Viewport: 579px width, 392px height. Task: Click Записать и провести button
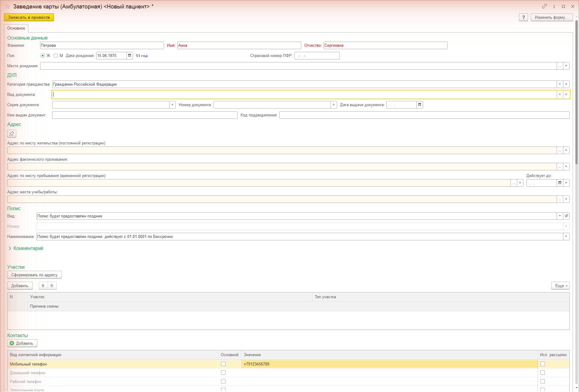pos(29,17)
